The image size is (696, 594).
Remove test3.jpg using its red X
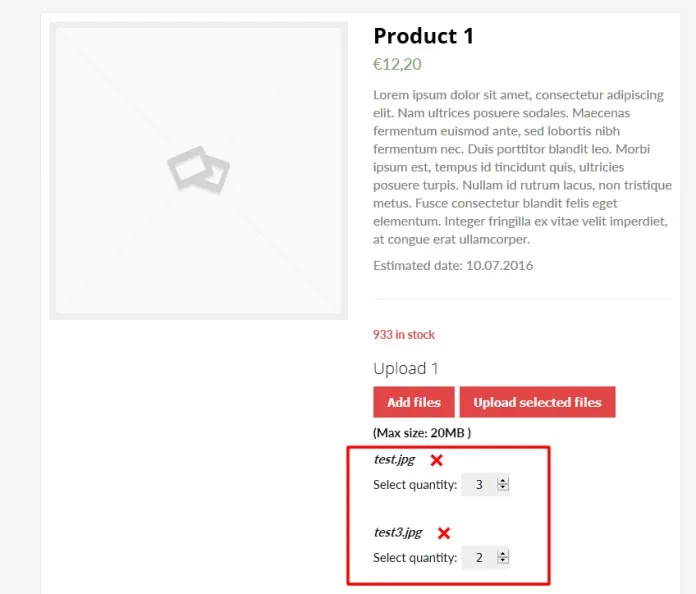(444, 533)
